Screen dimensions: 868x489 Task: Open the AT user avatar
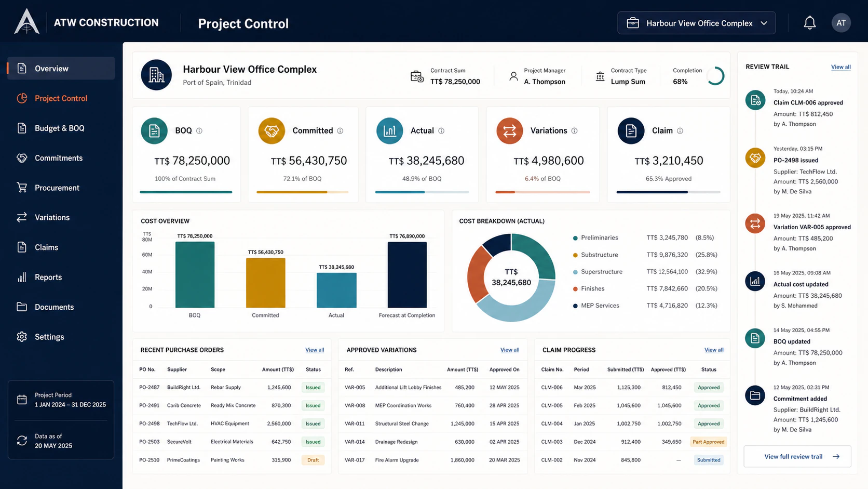(x=841, y=23)
